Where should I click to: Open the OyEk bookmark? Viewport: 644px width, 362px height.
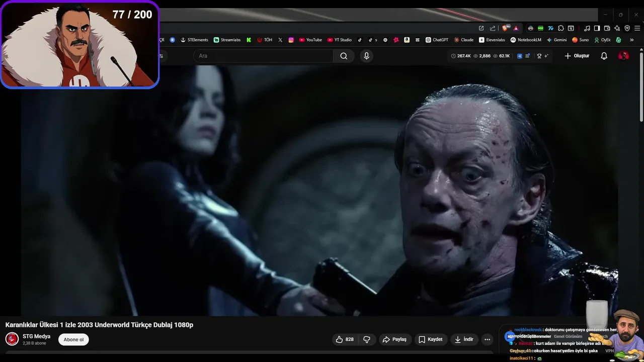[x=602, y=40]
